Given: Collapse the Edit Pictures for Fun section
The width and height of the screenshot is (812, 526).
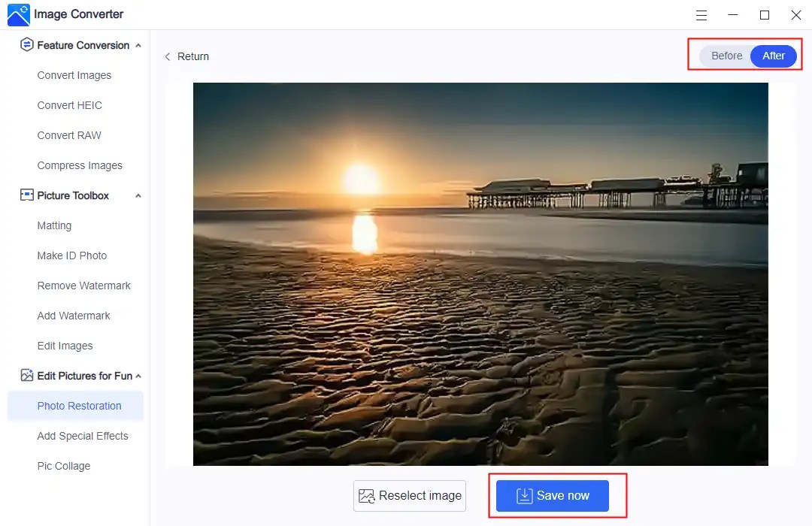Looking at the screenshot, I should click(x=138, y=376).
